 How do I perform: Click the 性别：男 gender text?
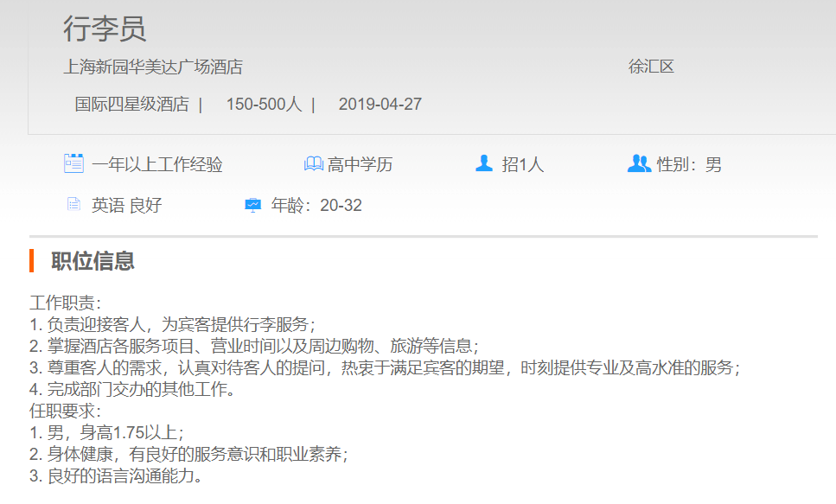689,164
